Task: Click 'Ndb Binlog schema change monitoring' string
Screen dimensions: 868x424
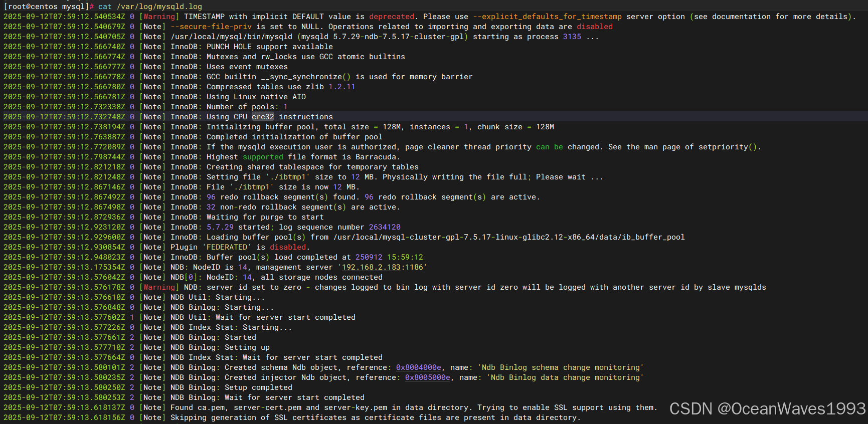Action: (x=561, y=367)
